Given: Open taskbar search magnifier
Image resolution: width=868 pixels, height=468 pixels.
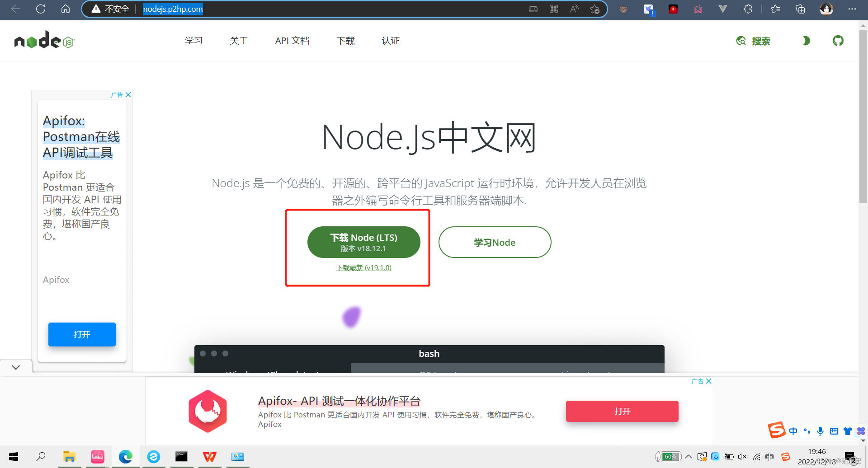Looking at the screenshot, I should pyautogui.click(x=41, y=457).
